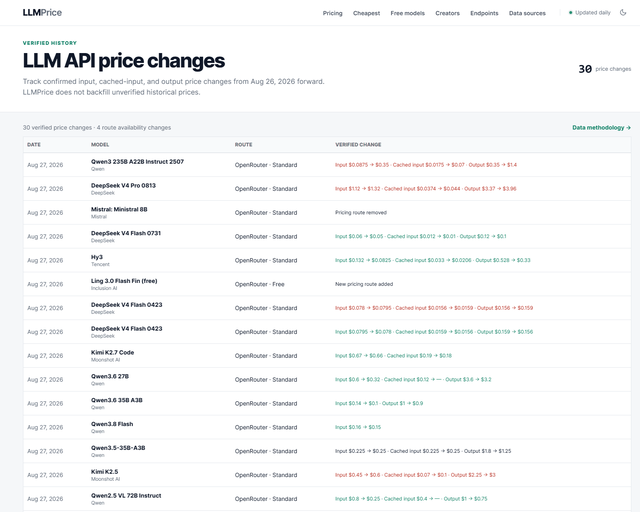
Task: Click Inclusion AI creator label
Action: 104,288
